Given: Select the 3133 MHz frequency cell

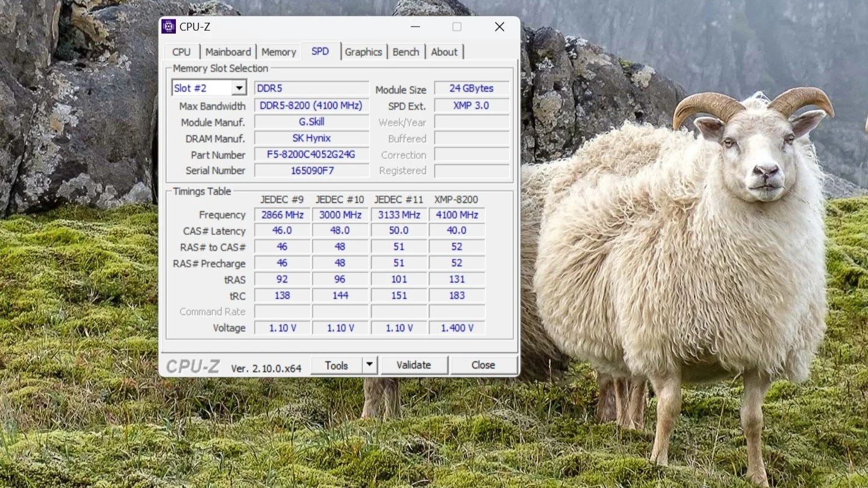Looking at the screenshot, I should coord(398,215).
